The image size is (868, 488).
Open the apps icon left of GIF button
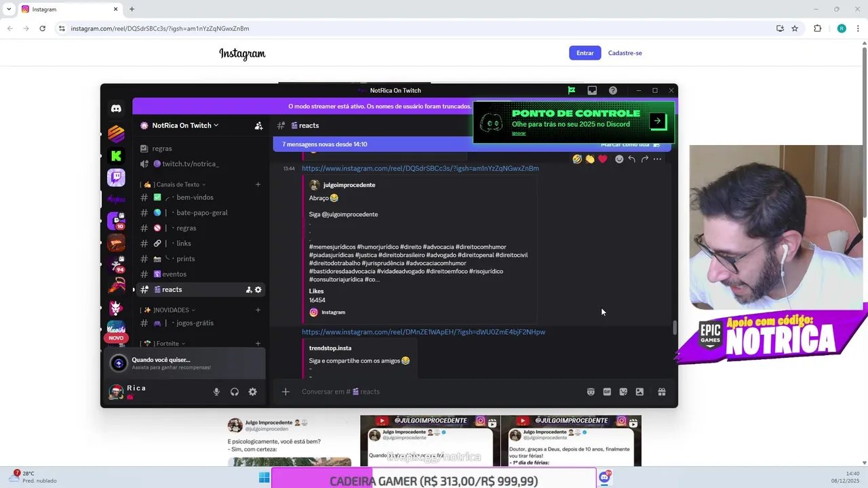591,392
